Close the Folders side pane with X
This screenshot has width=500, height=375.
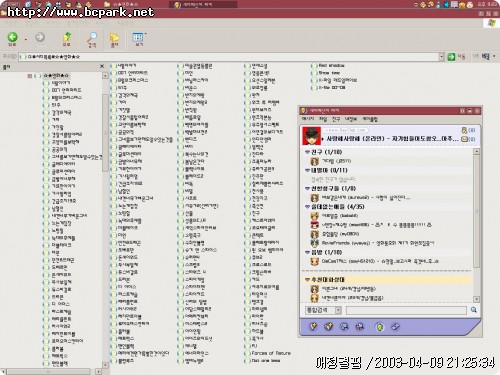[102, 67]
